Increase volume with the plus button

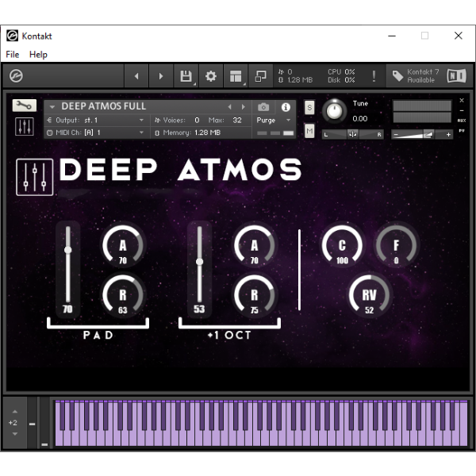[448, 134]
